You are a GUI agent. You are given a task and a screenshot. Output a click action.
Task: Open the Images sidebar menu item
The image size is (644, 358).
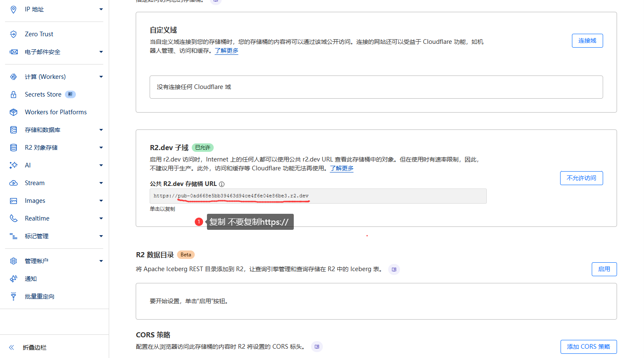click(35, 201)
